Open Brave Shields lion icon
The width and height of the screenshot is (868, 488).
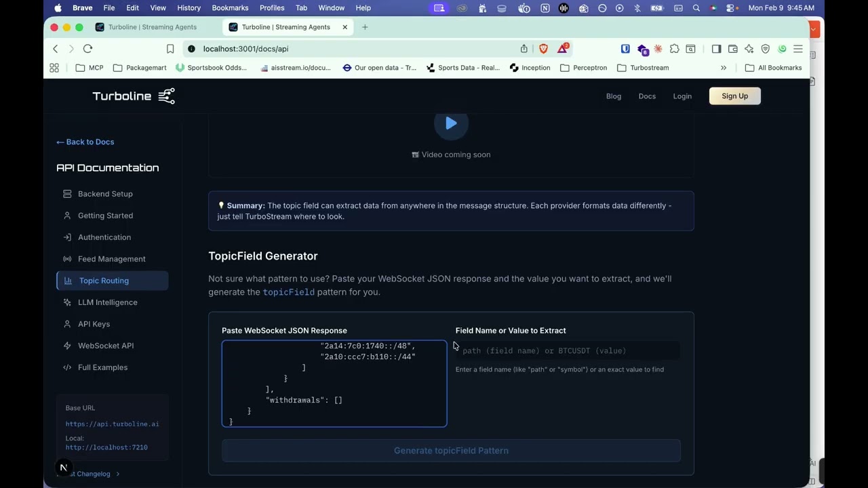point(543,49)
